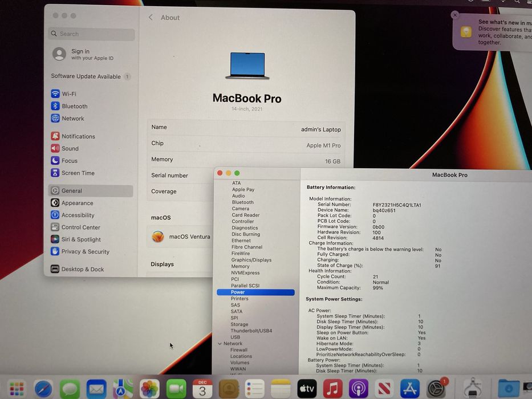Click the macOS Ventura row
The height and width of the screenshot is (399, 532).
[181, 237]
